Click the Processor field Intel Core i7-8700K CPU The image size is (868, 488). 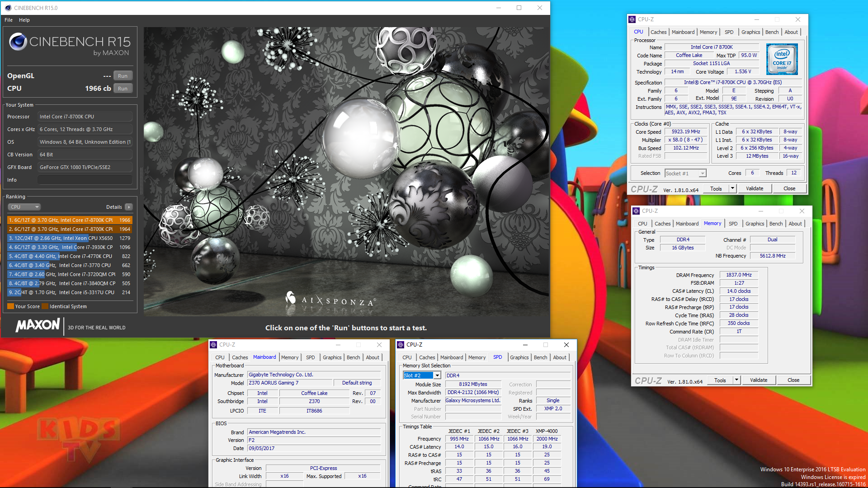click(85, 117)
